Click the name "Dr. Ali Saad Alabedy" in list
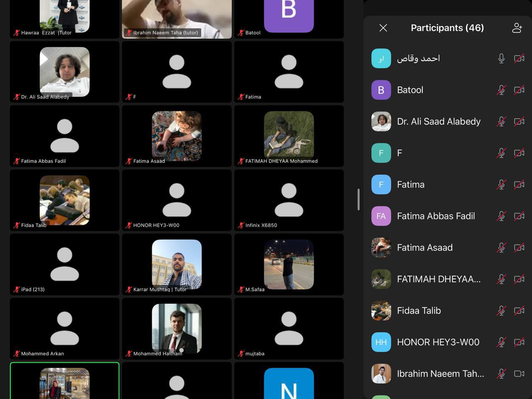The width and height of the screenshot is (532, 399). [438, 122]
